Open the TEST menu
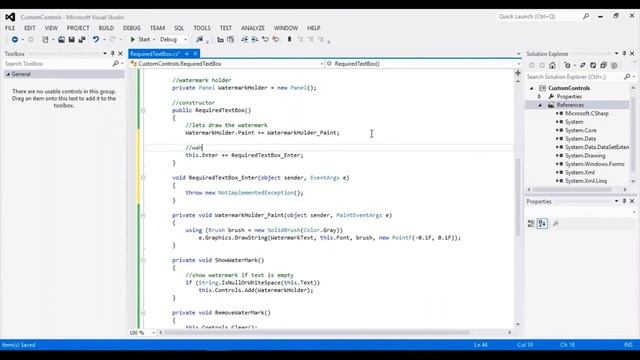This screenshot has height=360, width=640. [x=225, y=28]
